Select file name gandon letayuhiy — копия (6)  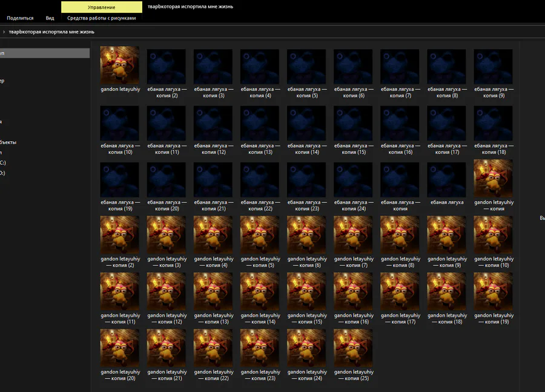(x=307, y=262)
